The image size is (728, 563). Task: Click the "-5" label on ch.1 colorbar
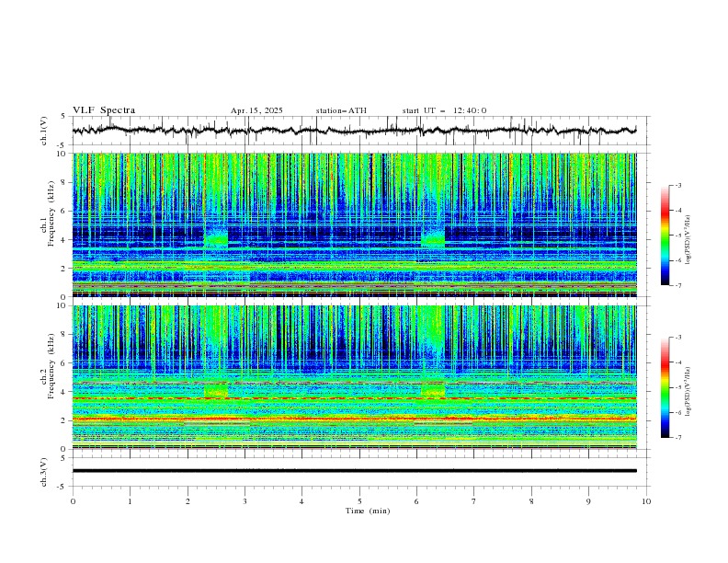(x=677, y=236)
